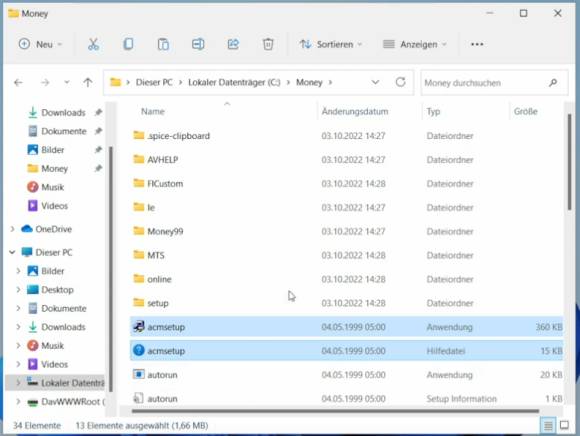Image resolution: width=580 pixels, height=436 pixels.
Task: Expand Bilder under Dieser PC
Action: click(18, 271)
